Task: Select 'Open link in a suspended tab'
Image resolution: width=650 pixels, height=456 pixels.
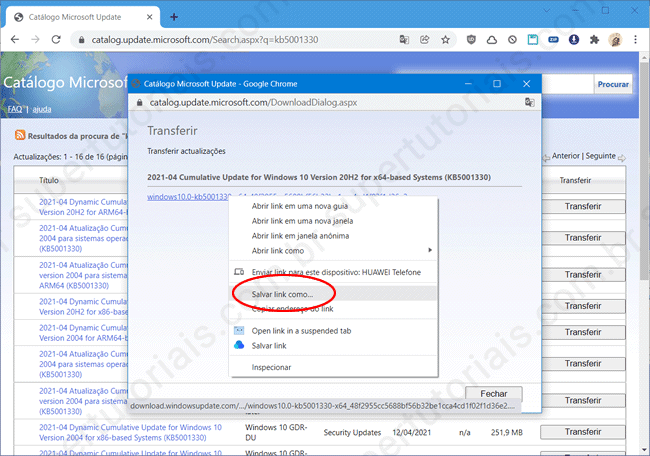Action: coord(301,330)
